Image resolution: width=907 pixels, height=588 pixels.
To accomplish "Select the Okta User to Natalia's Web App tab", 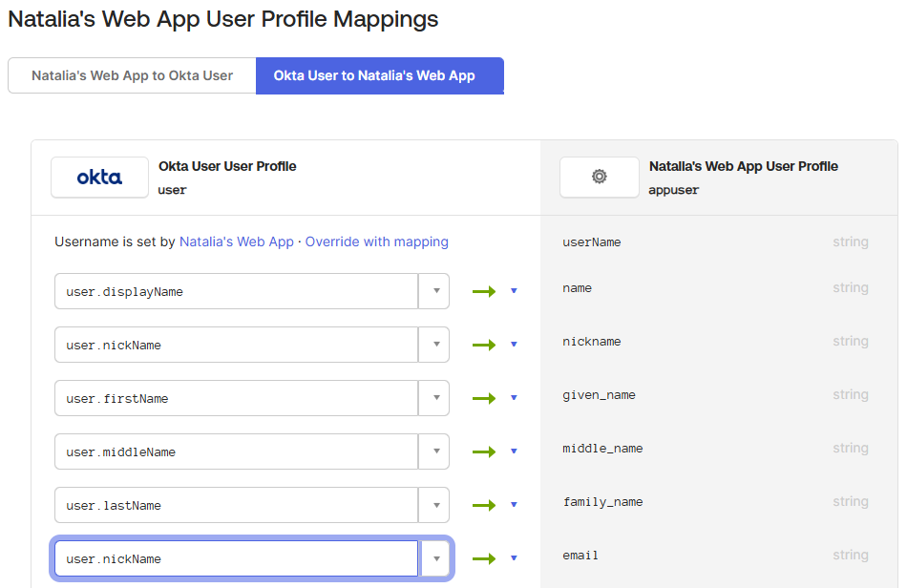I will click(379, 75).
